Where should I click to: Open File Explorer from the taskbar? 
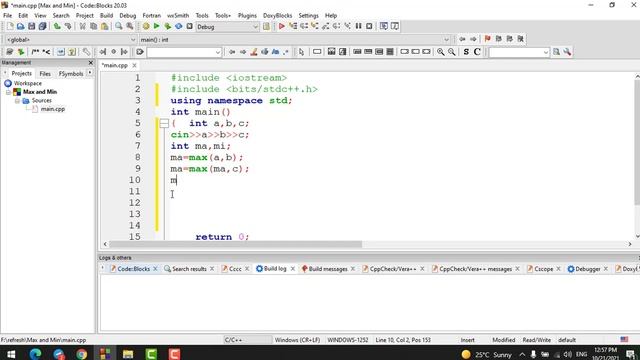click(128, 353)
